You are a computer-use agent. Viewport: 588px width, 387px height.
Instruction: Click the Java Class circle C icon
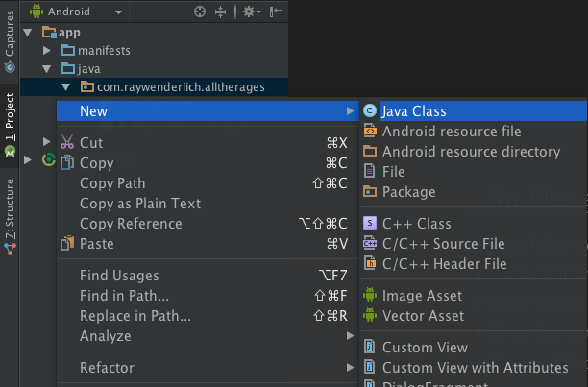[370, 110]
